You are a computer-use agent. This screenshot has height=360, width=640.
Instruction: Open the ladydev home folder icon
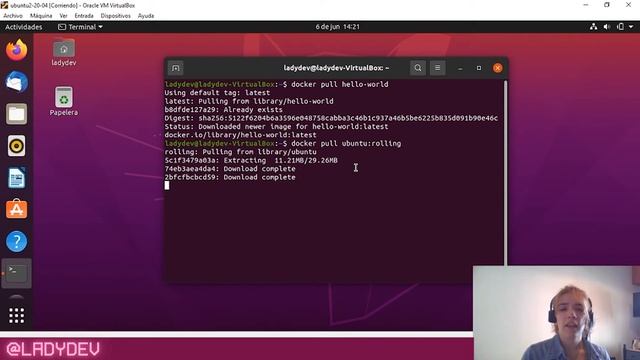pos(64,53)
